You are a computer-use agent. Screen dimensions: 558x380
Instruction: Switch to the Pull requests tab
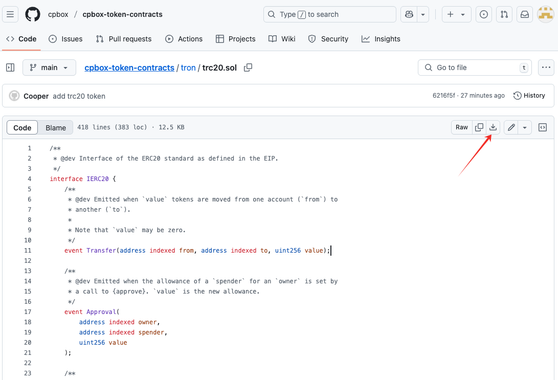pos(124,39)
